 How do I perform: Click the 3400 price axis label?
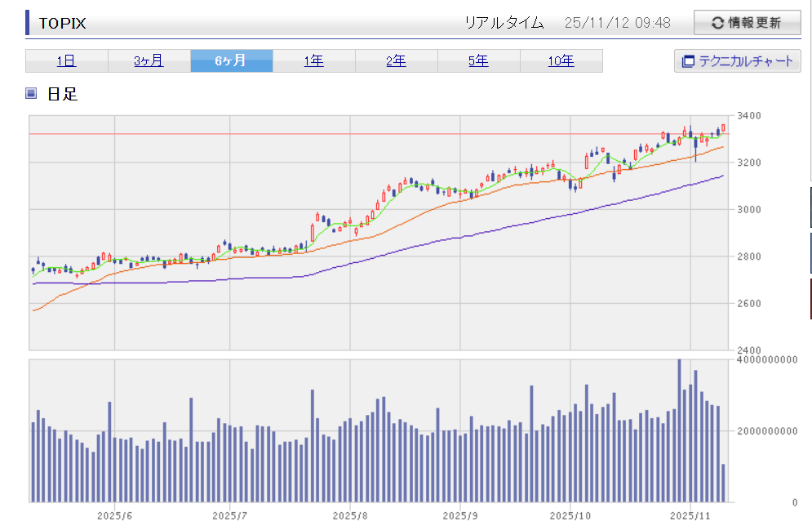point(749,115)
